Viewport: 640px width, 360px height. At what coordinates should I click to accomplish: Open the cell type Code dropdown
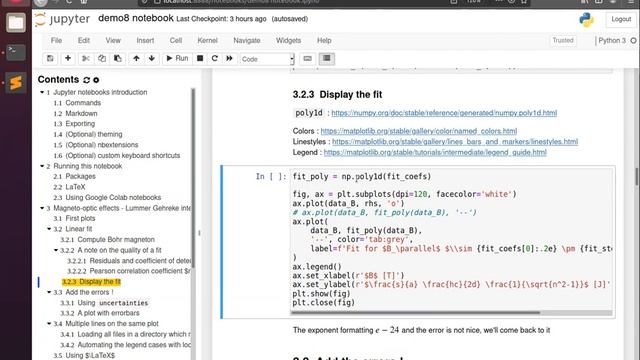pos(267,59)
